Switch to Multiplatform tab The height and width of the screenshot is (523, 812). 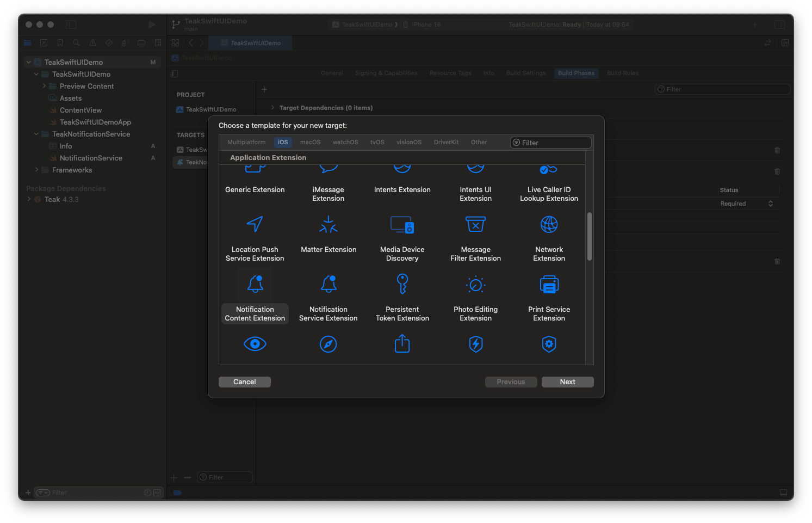[246, 142]
